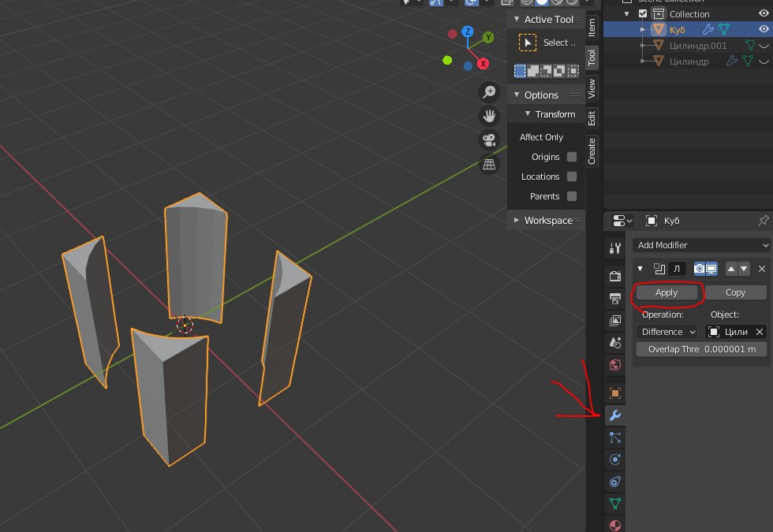Switch perspective/orthographic with the grid icon

coord(489,164)
